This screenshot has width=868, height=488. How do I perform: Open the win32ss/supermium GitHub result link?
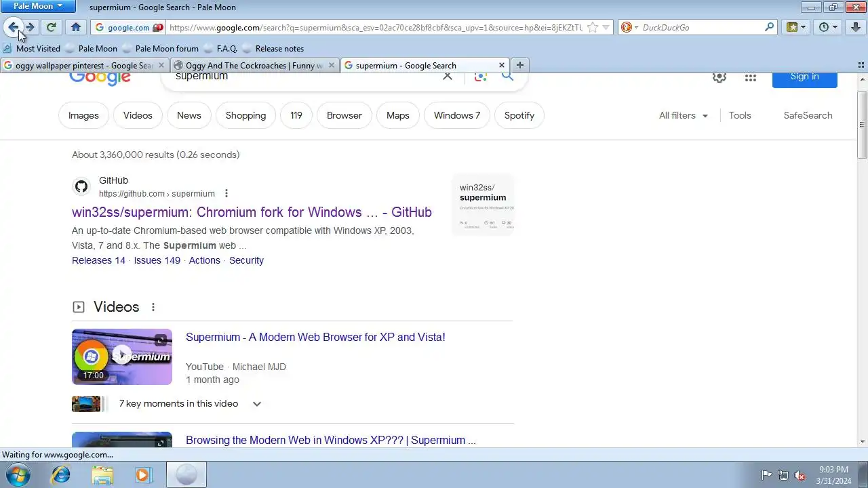(252, 212)
